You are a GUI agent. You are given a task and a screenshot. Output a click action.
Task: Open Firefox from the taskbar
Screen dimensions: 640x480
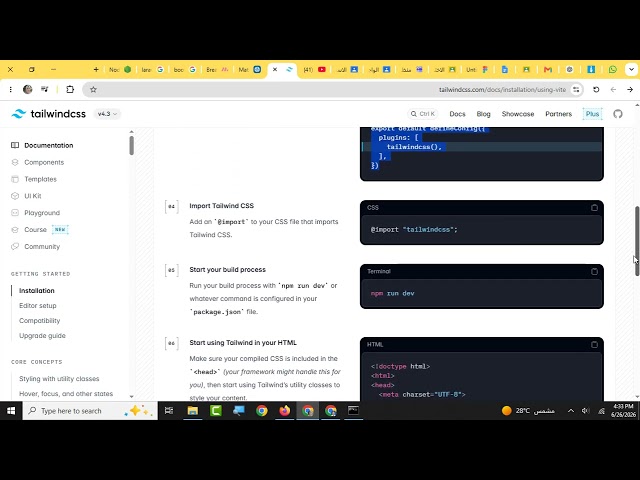coord(284,411)
